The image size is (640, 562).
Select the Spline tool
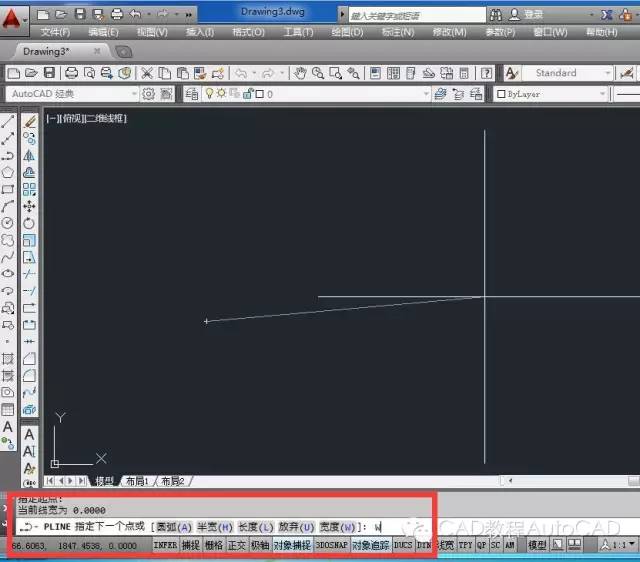pyautogui.click(x=8, y=257)
